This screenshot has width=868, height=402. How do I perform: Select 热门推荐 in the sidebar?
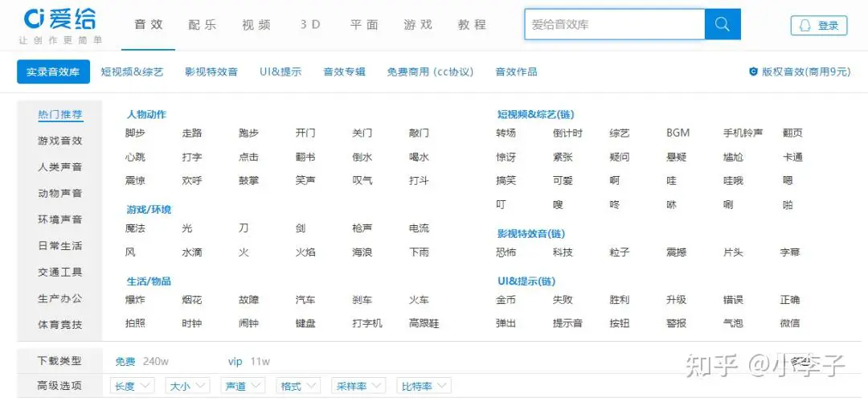click(x=60, y=115)
